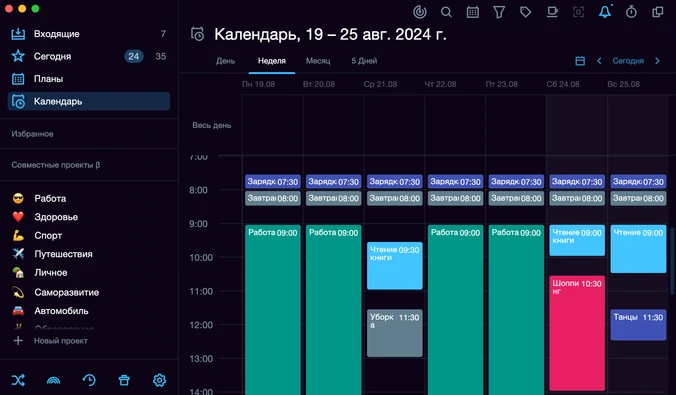Open Уборка 11:30 event on Wednesday

tap(394, 333)
